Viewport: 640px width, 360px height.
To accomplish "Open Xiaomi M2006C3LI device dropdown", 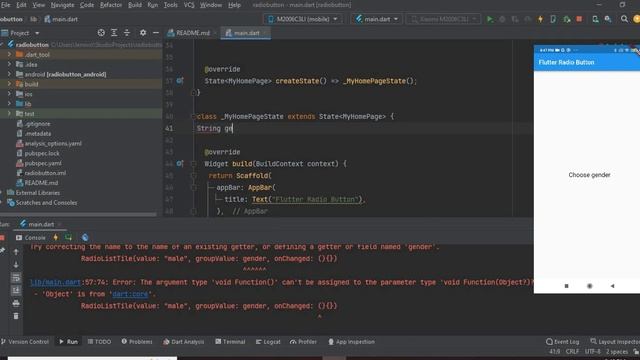I will [x=443, y=19].
